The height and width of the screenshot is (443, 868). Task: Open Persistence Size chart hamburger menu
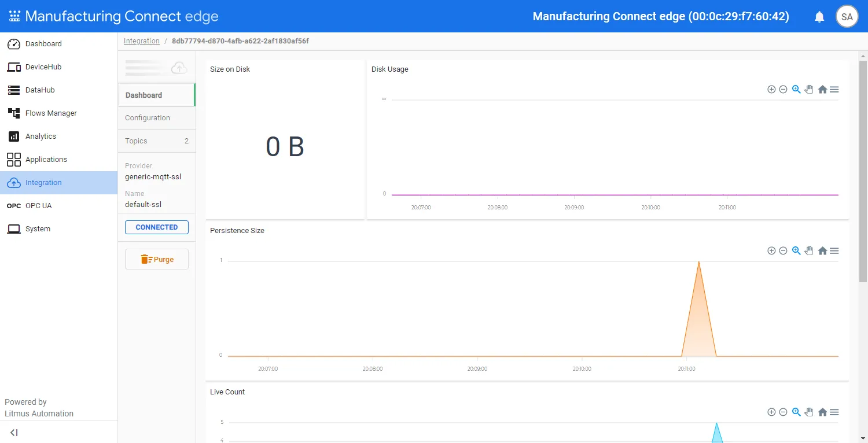[x=834, y=251]
